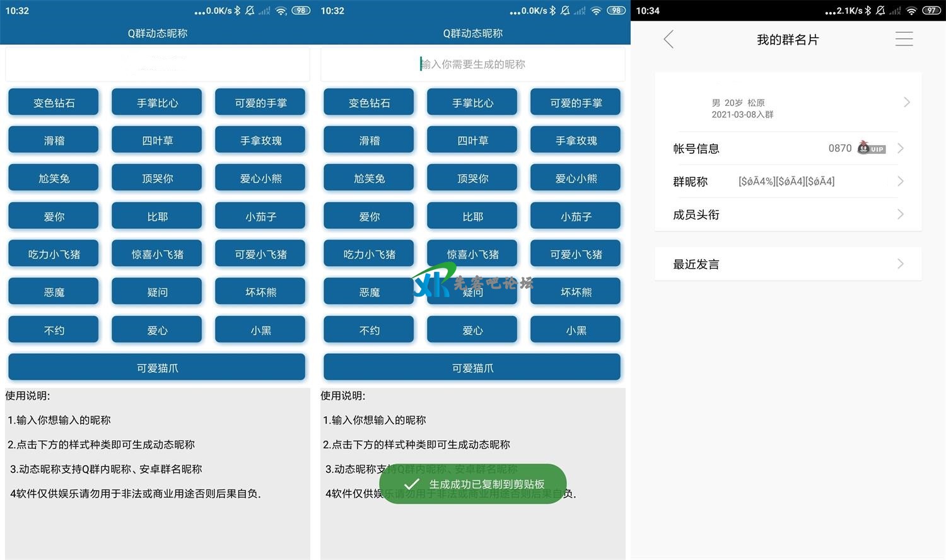The image size is (946, 560).
Task: Open the hamburger menu on 我的群名片 page
Action: 904,39
